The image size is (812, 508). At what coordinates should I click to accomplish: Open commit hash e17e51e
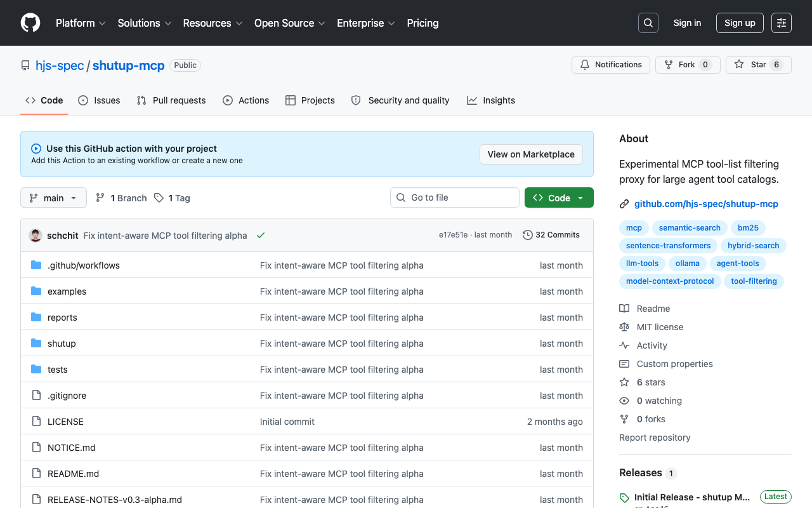point(453,235)
